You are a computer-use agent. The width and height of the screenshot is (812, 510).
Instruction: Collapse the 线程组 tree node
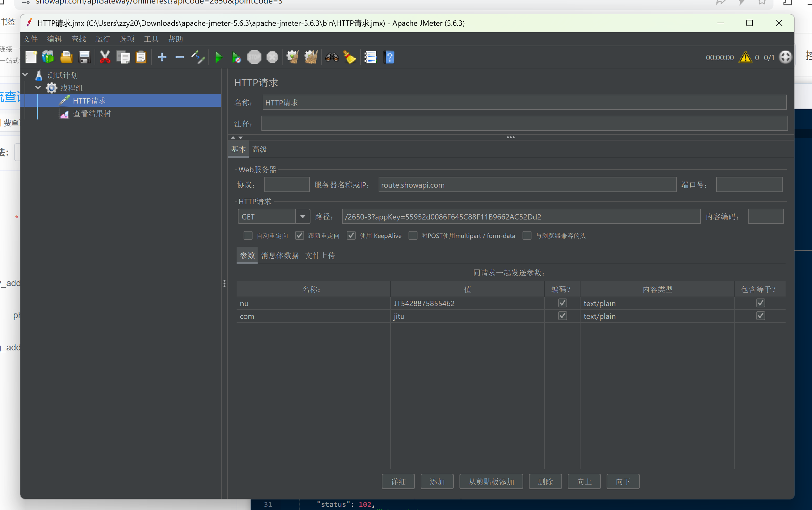point(38,88)
